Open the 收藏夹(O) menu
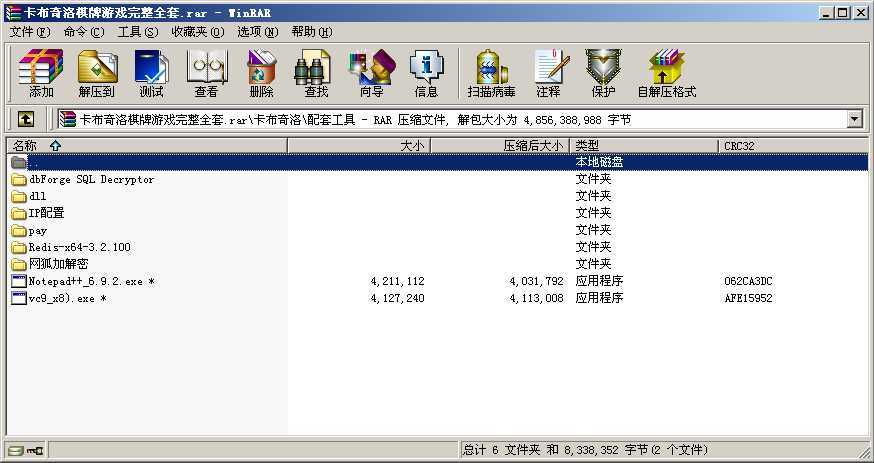This screenshot has height=463, width=874. (x=198, y=32)
